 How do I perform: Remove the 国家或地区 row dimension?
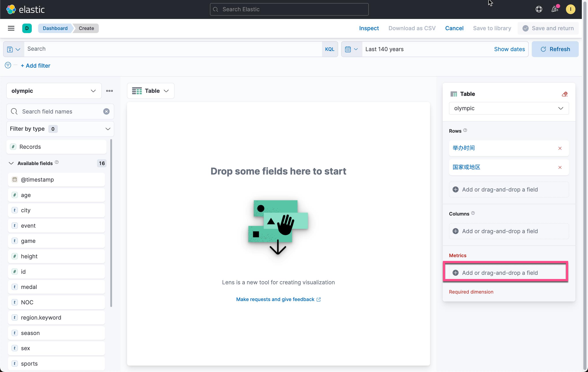(x=560, y=167)
